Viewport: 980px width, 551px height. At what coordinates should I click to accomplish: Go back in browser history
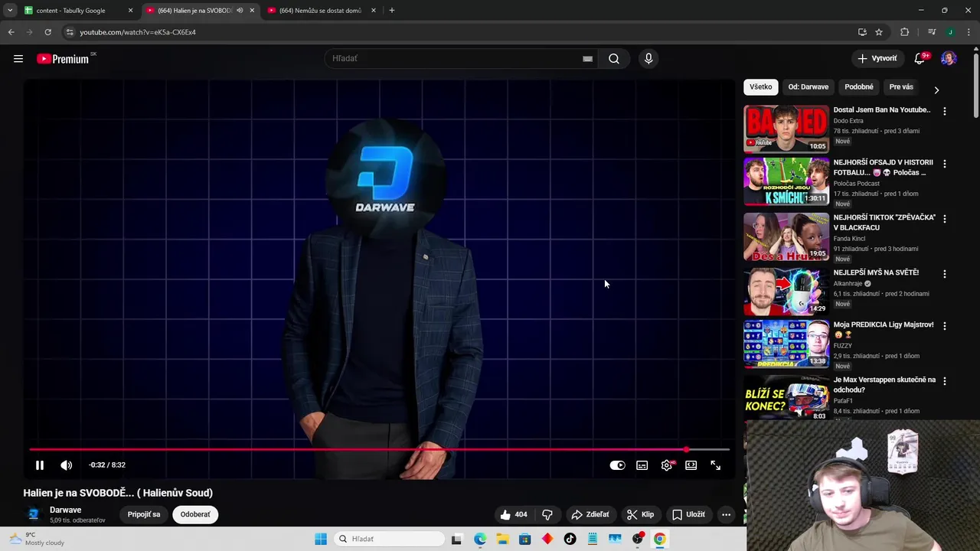(11, 32)
